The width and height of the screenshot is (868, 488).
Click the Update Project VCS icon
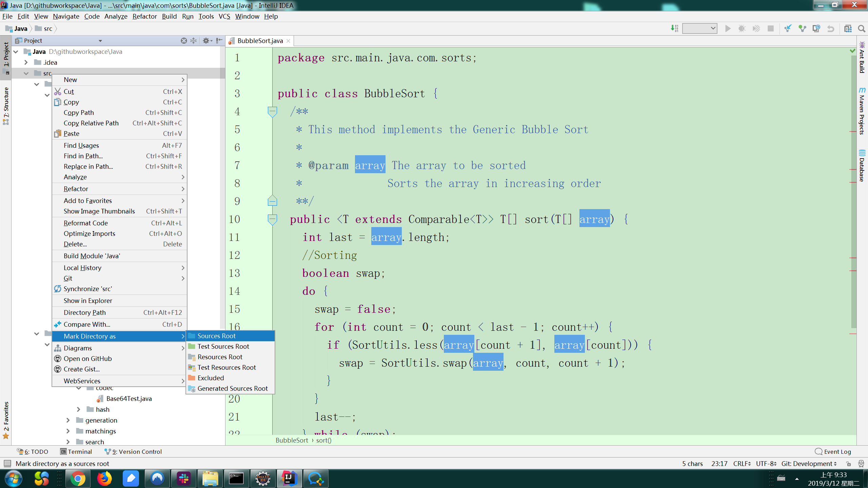click(788, 29)
